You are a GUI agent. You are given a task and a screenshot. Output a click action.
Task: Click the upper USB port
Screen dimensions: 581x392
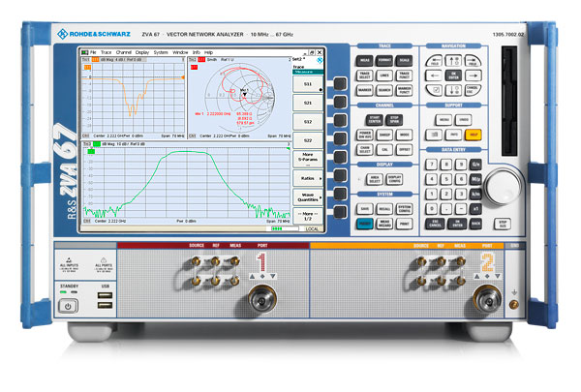tap(105, 295)
